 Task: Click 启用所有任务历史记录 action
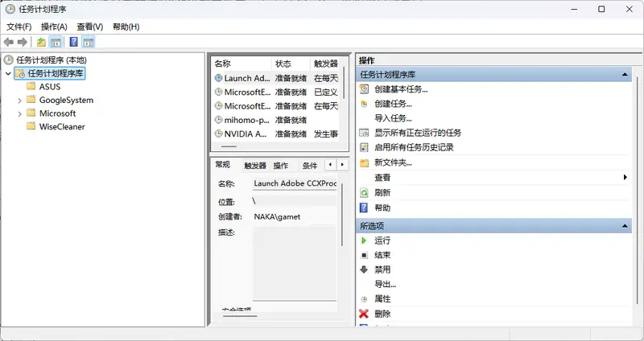[x=414, y=147]
